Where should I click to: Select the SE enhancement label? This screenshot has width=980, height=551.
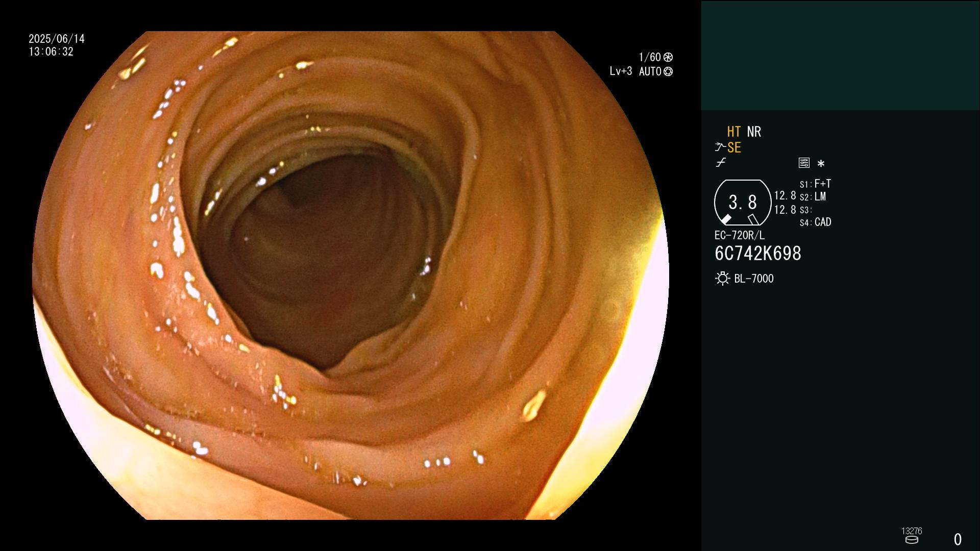(x=734, y=148)
